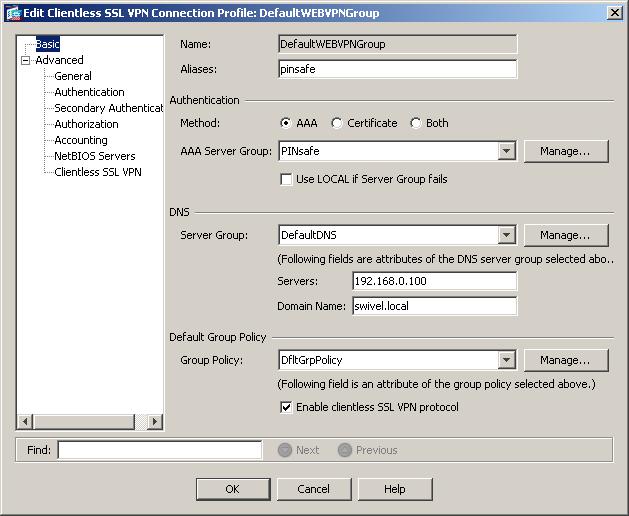629x516 pixels.
Task: Click the Help button
Action: [x=395, y=489]
